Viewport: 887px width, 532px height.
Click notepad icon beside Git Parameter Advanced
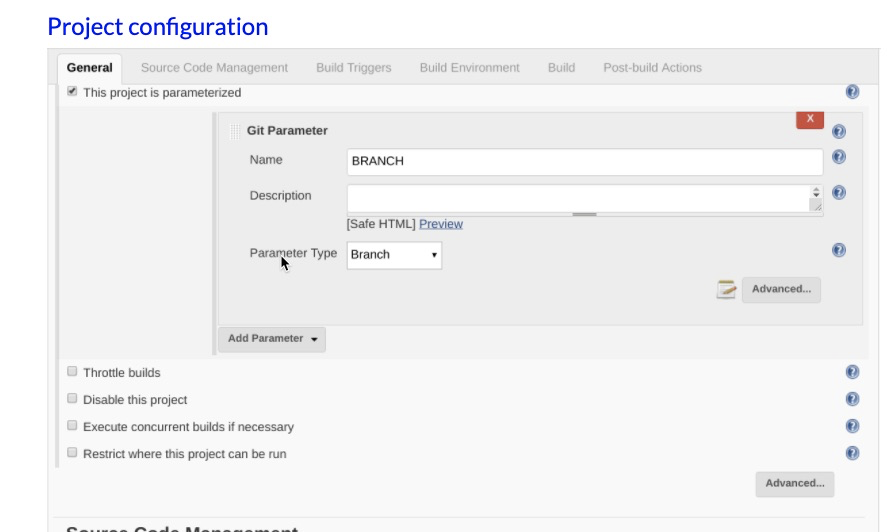click(x=726, y=289)
